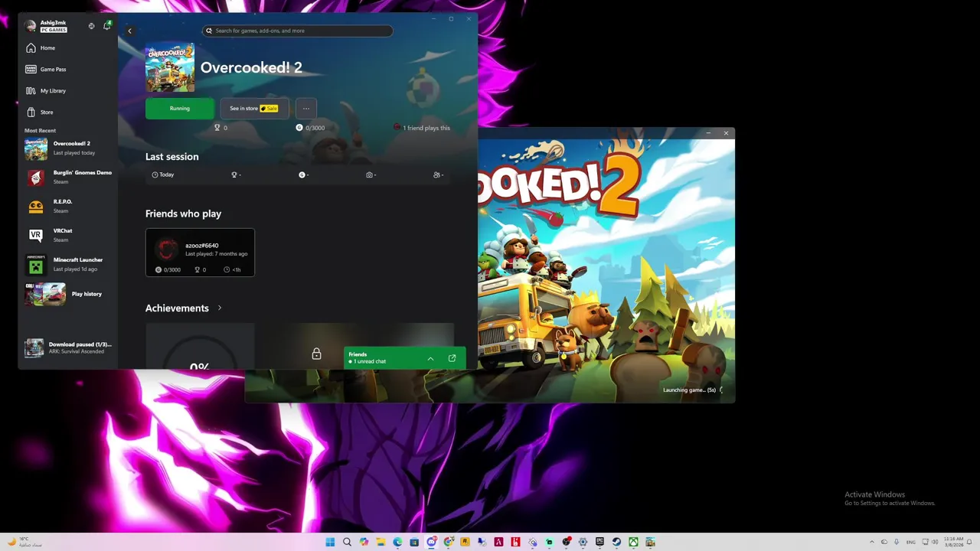Open Rockstar Games Launcher from the taskbar
The width and height of the screenshot is (980, 551).
465,542
